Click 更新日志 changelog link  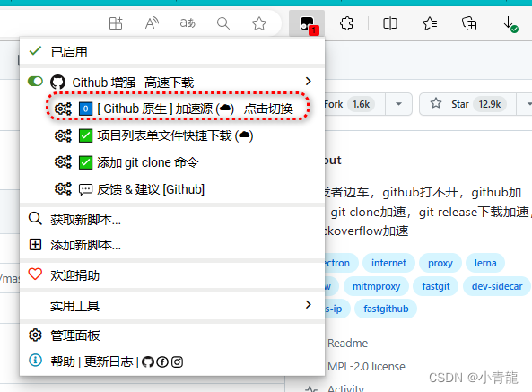(109, 362)
